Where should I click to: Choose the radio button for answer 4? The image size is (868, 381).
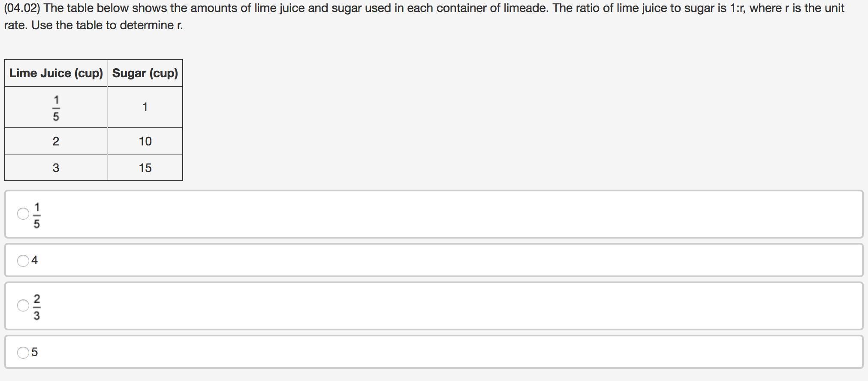23,260
